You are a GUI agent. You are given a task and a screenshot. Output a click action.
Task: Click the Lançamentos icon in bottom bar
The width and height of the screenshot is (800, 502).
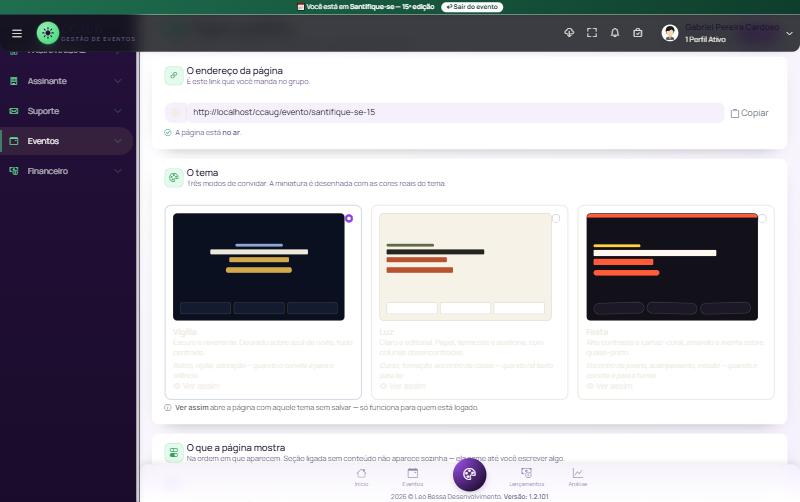tap(527, 473)
